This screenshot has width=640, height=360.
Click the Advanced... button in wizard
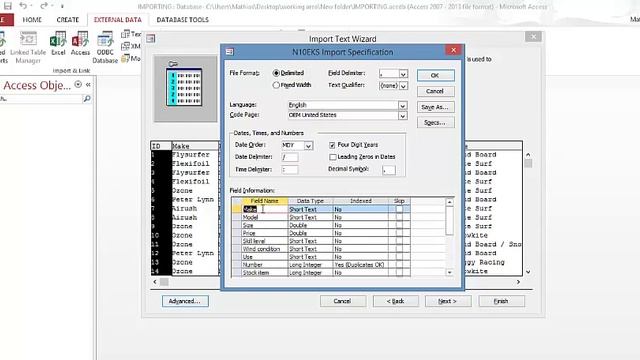point(185,301)
